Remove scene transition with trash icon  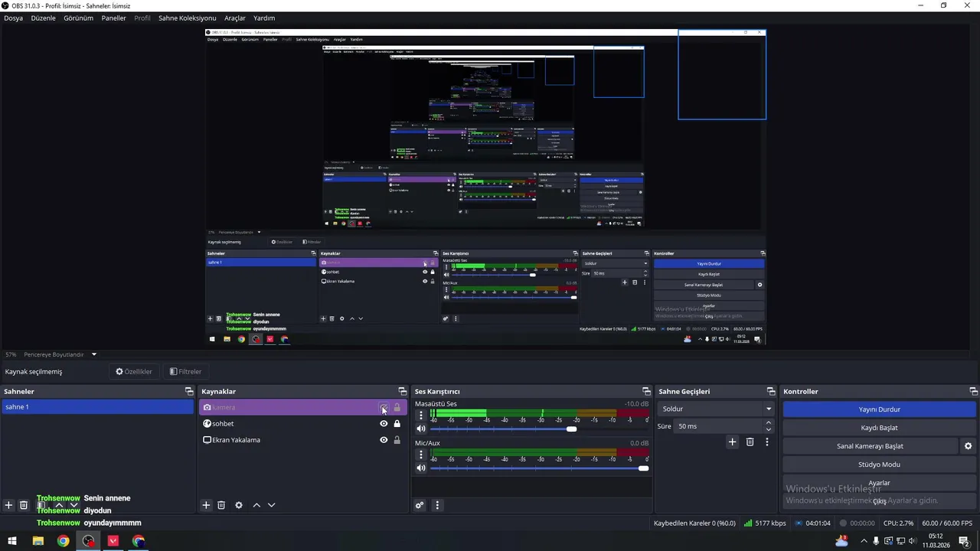750,442
